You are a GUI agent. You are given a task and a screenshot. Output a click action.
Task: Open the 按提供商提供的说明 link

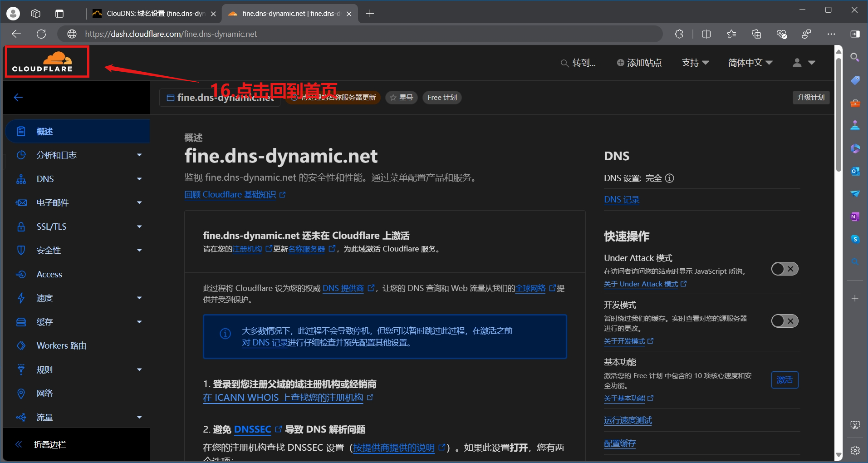coord(394,448)
